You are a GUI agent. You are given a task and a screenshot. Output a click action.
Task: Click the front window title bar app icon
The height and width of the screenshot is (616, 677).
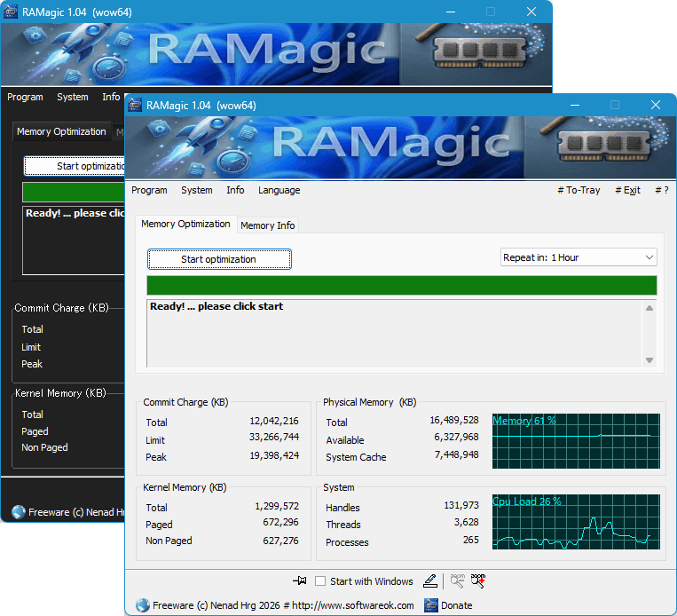coord(135,105)
